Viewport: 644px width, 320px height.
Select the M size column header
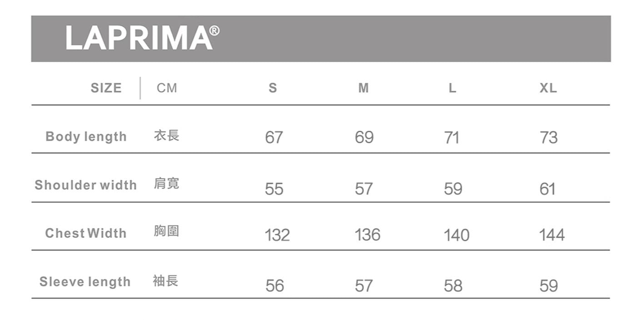364,88
